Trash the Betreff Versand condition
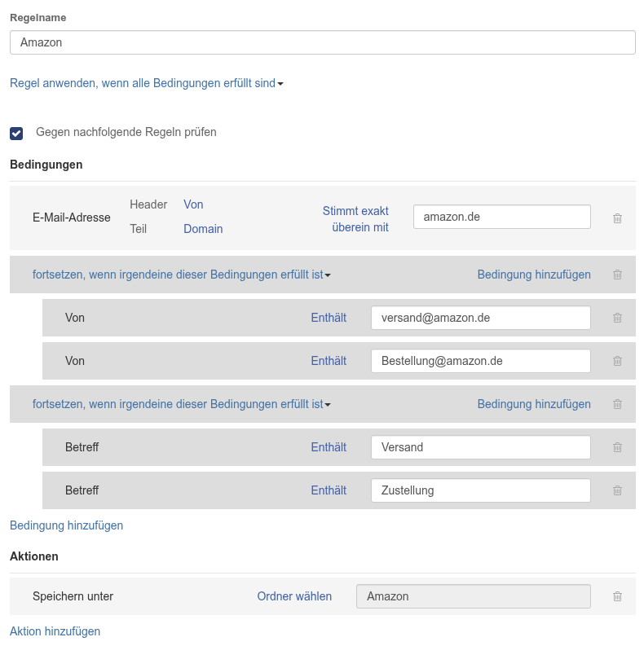The width and height of the screenshot is (644, 668). pyautogui.click(x=617, y=447)
